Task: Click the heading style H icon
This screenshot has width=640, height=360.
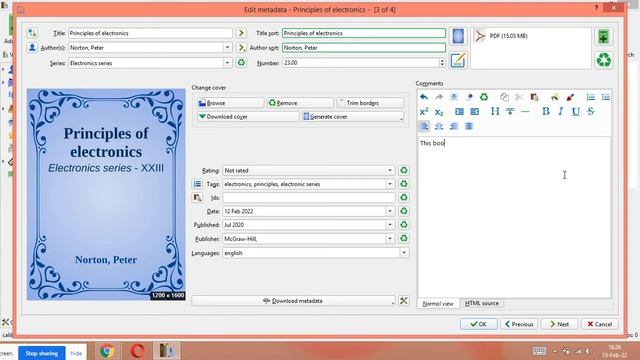Action: [x=495, y=111]
